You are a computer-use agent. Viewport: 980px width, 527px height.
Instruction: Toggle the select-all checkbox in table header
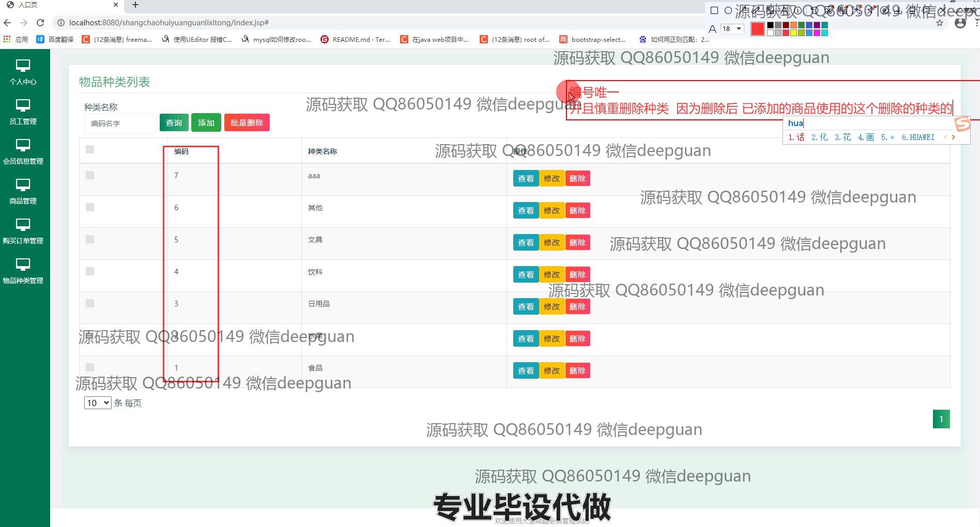pyautogui.click(x=90, y=150)
